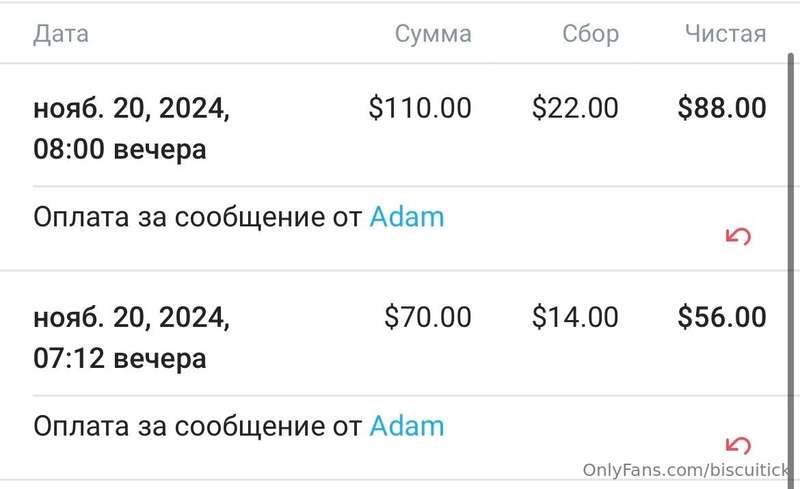Click the $88.00 net value
Image resolution: width=800 pixels, height=489 pixels.
click(x=722, y=108)
